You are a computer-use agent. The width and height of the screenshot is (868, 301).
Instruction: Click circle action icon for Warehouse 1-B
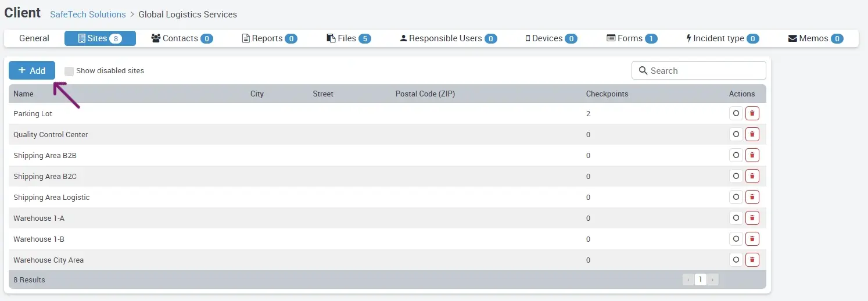[736, 239]
